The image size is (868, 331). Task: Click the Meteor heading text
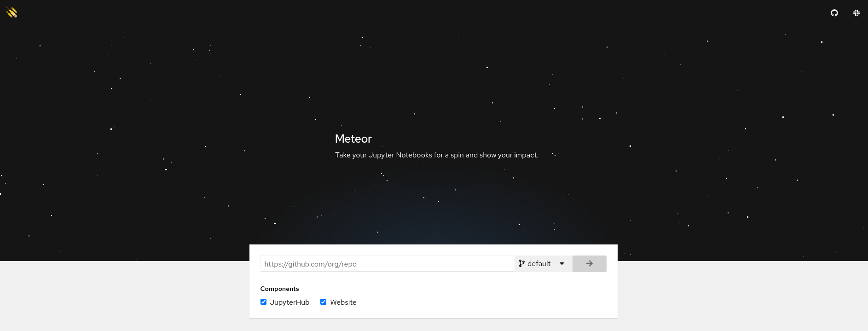point(353,139)
